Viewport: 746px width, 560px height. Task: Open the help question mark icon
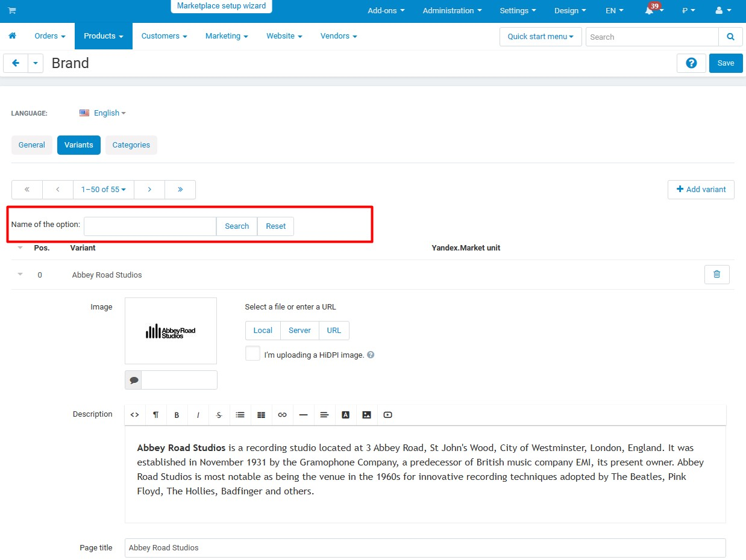tap(691, 63)
